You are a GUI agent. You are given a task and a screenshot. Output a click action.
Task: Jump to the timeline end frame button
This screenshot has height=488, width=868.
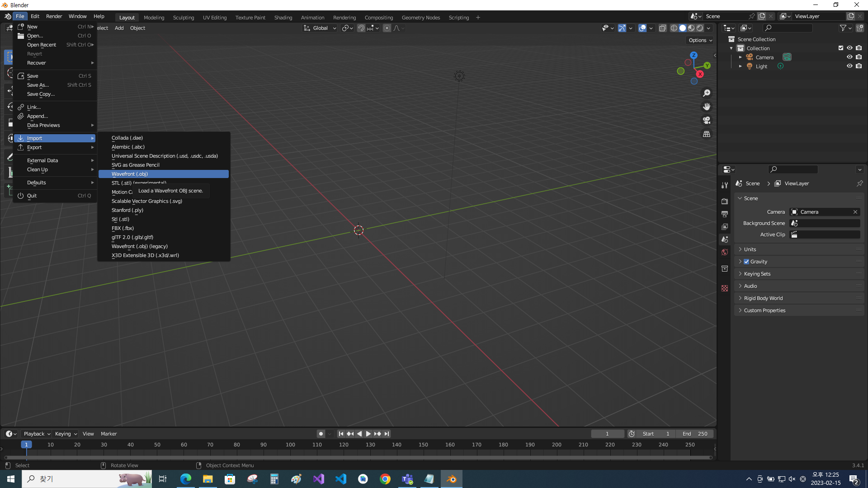tap(387, 434)
